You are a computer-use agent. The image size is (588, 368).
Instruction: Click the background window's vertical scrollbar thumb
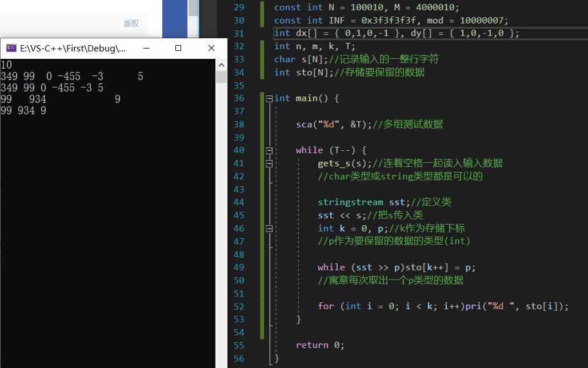[x=194, y=8]
